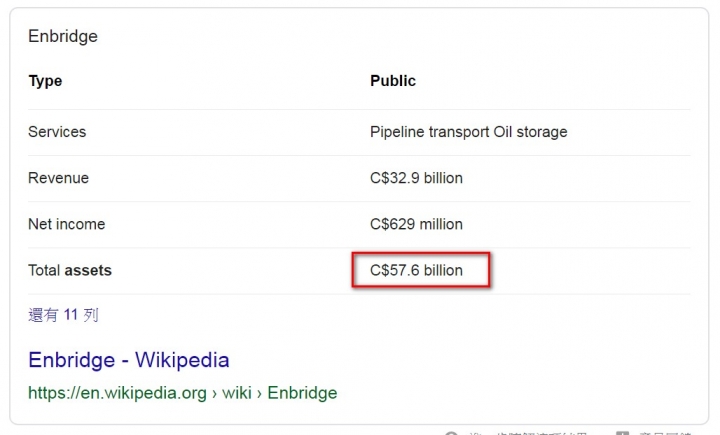Image resolution: width=720 pixels, height=435 pixels.
Task: Click the C$629 million value
Action: pos(416,224)
